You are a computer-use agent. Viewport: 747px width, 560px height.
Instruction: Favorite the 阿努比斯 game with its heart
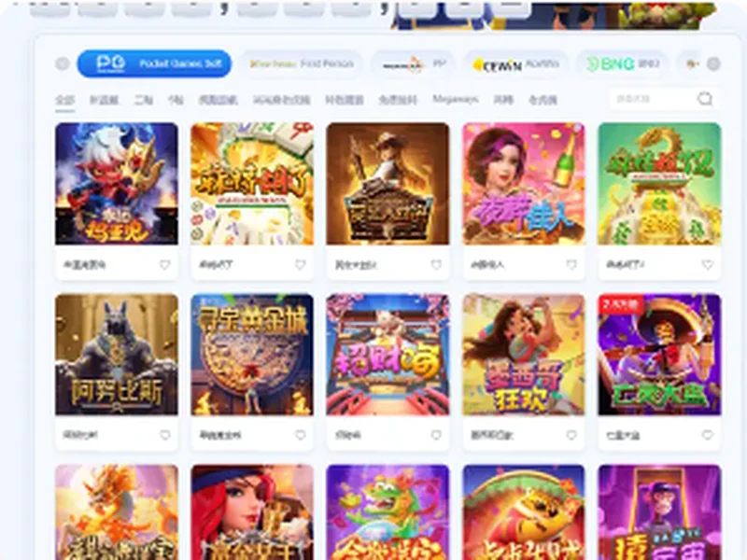(165, 435)
